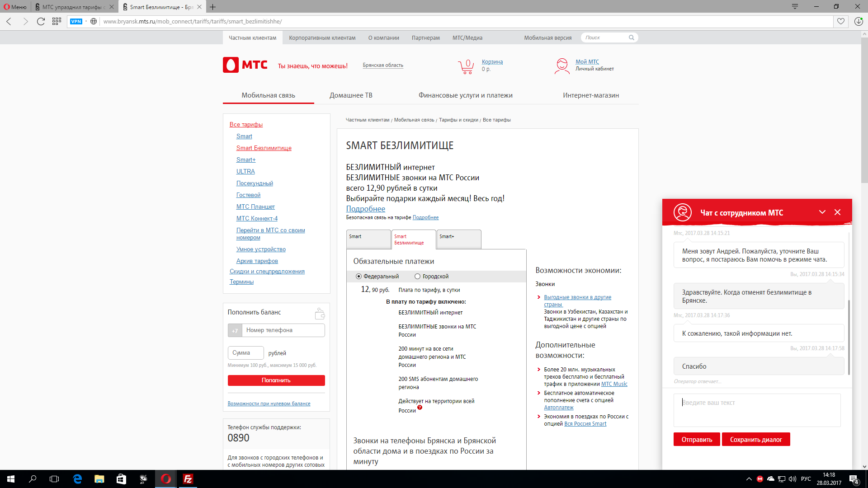
Task: Open the Архив тарифов sidebar link
Action: coord(257,261)
